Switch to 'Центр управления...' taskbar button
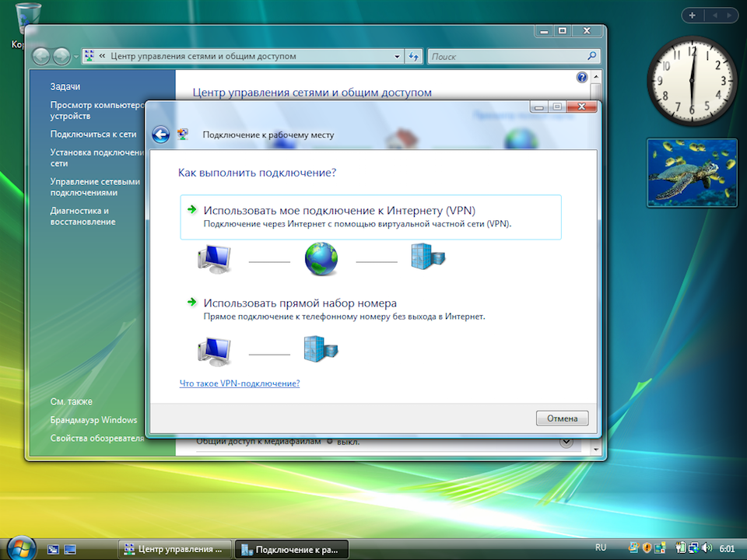 174,550
